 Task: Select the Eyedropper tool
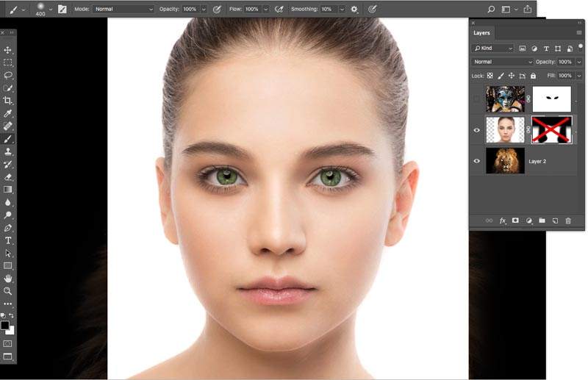coord(7,113)
